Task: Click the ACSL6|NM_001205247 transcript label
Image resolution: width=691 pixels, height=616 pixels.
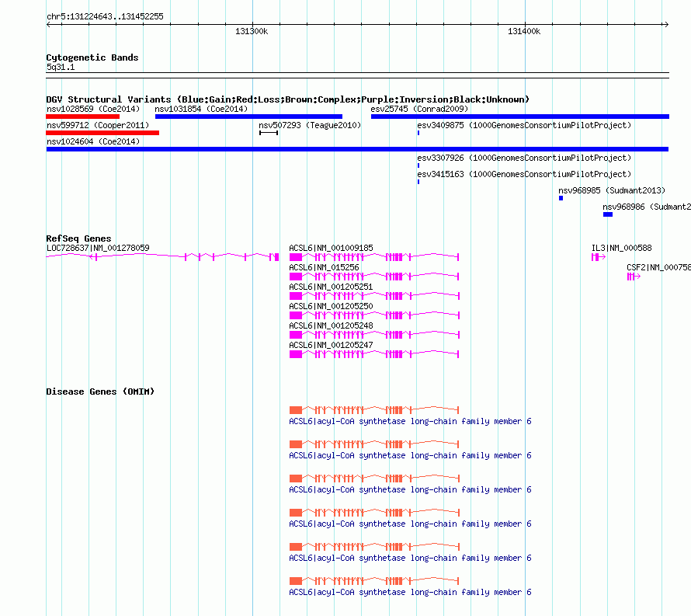Action: [x=331, y=345]
